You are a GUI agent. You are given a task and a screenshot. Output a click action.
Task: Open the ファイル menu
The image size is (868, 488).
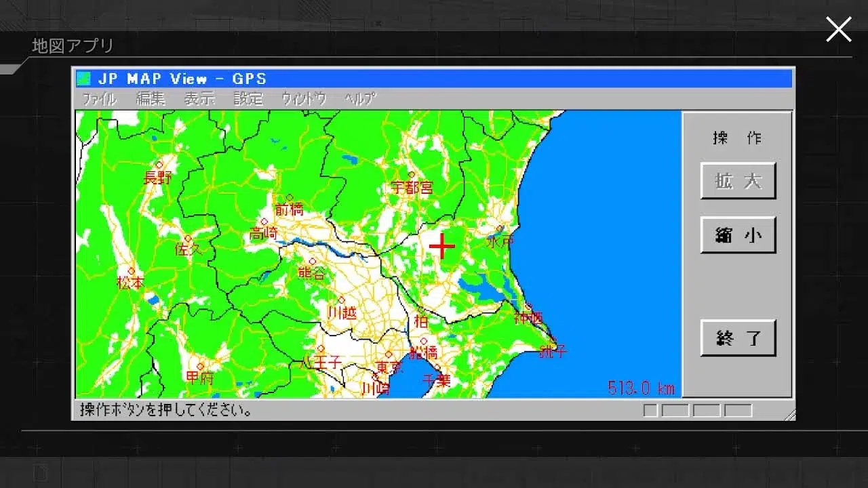[99, 99]
